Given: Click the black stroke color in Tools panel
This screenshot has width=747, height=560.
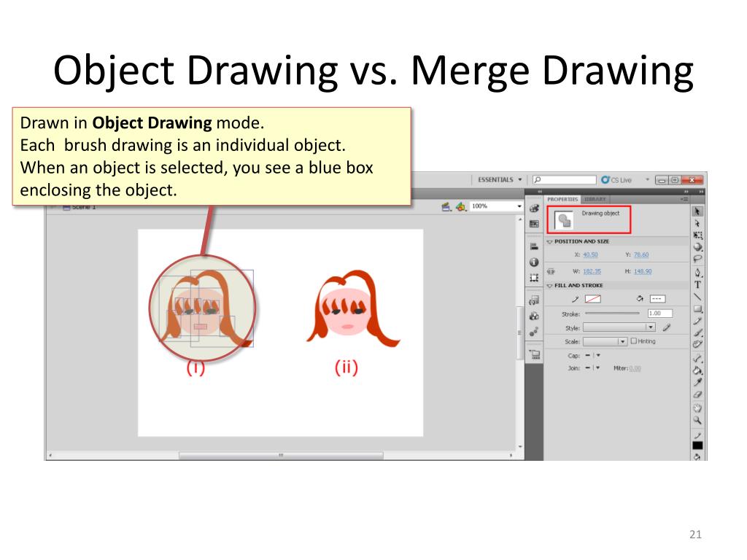Looking at the screenshot, I should click(697, 446).
